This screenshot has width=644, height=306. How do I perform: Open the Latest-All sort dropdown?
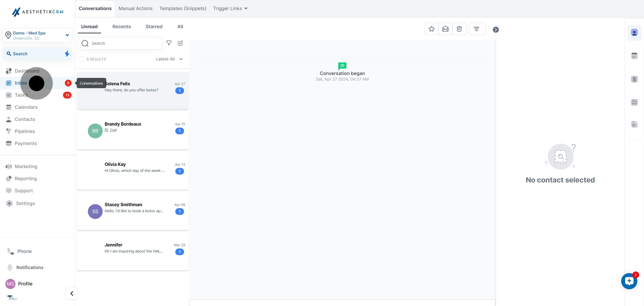tap(169, 59)
